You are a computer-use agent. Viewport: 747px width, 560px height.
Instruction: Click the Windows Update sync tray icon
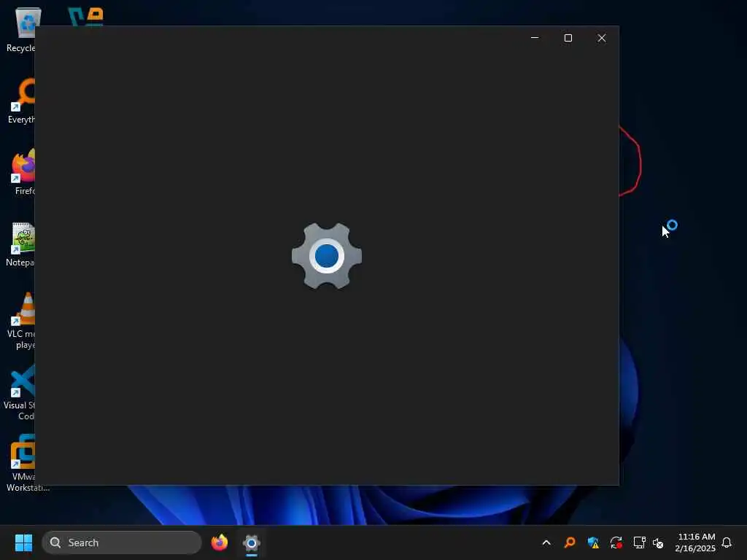click(x=616, y=542)
